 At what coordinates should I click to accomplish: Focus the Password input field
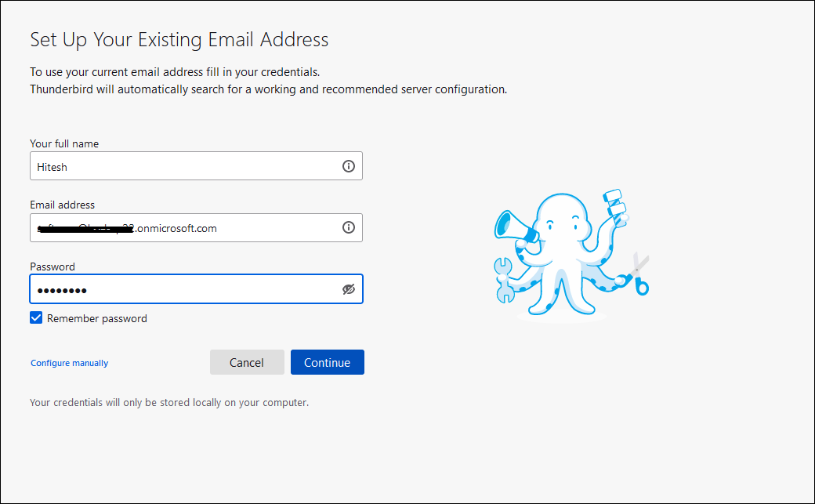click(196, 288)
